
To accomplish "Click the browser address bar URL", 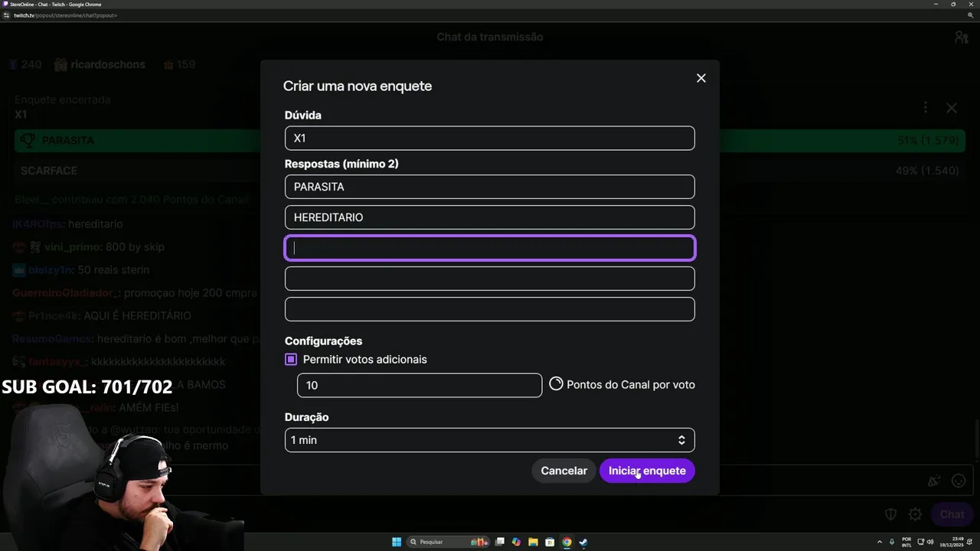I will pyautogui.click(x=65, y=15).
